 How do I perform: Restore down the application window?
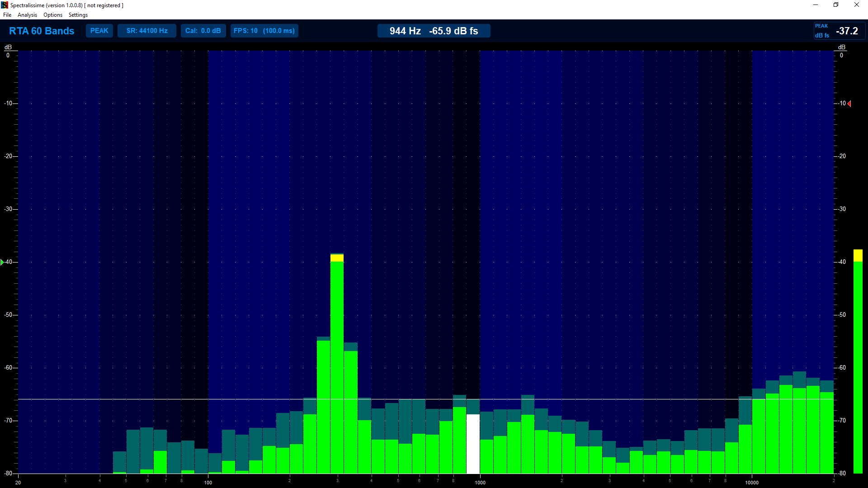(x=836, y=5)
